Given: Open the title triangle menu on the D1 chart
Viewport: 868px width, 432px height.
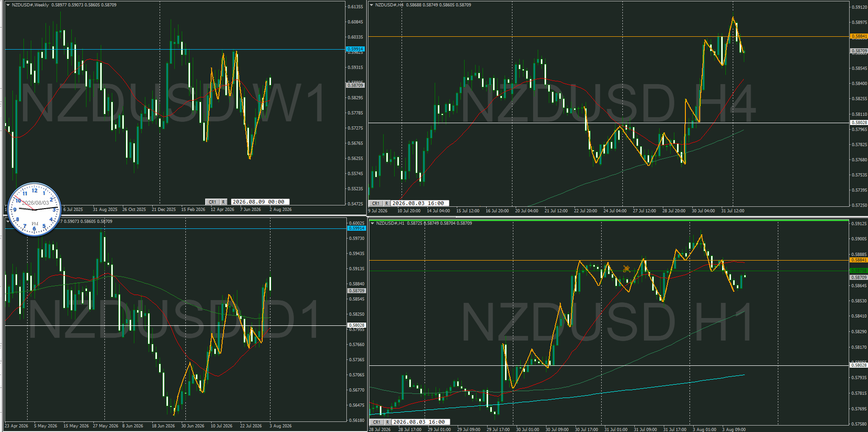Looking at the screenshot, I should [8, 222].
